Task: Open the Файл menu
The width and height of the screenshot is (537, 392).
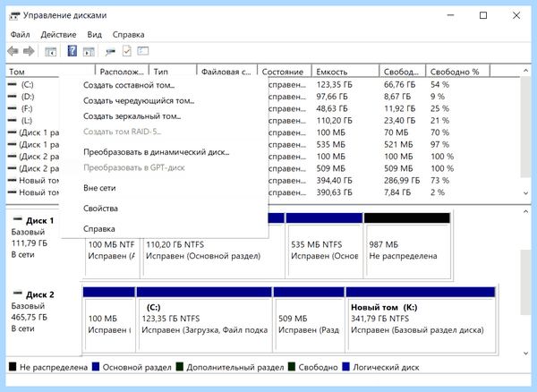Action: (x=20, y=35)
